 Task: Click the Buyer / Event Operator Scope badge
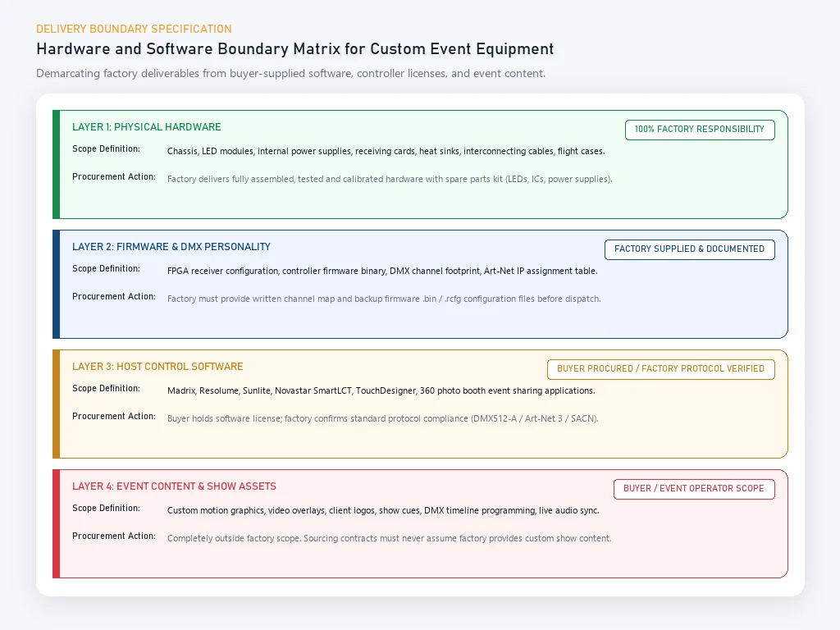pyautogui.click(x=694, y=489)
